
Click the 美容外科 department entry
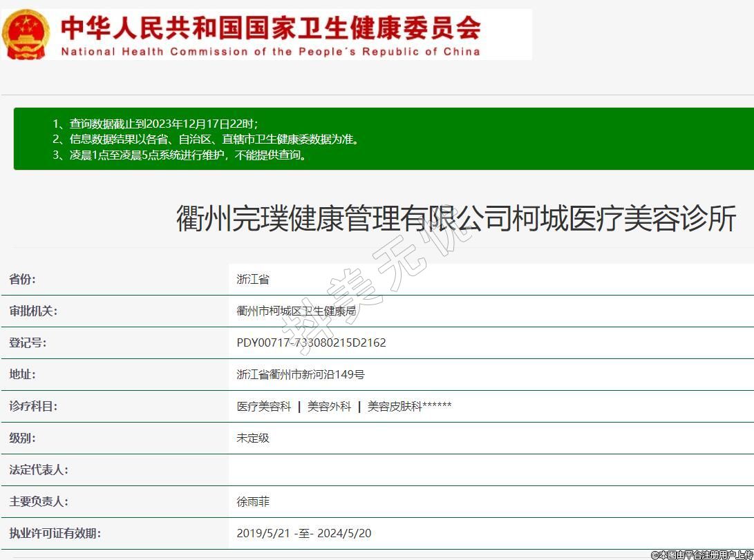tap(329, 406)
